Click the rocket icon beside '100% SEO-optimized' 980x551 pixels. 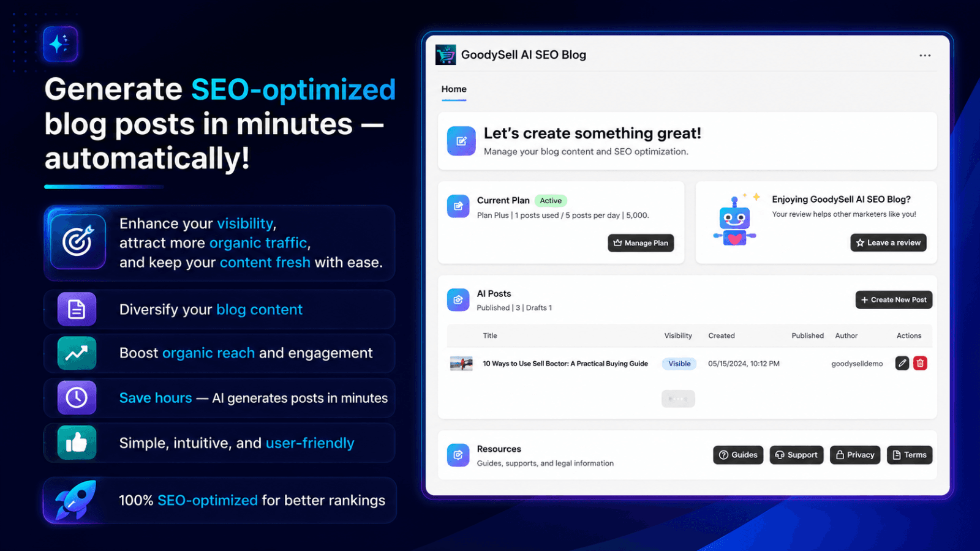pos(75,500)
